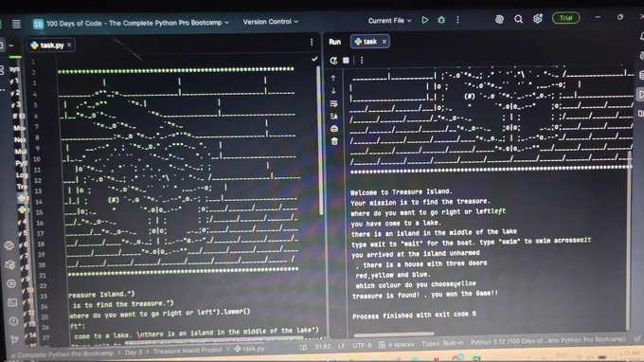Stop the running process
Screen dimensions: 644x362
coord(346,61)
